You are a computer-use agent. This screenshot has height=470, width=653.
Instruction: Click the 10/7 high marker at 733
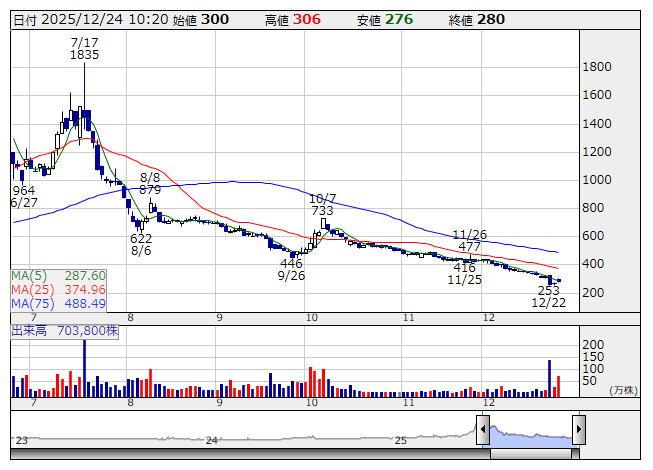click(322, 205)
